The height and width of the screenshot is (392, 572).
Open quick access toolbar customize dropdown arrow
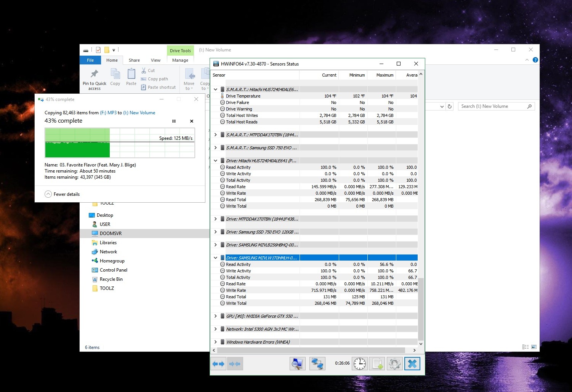tap(114, 50)
